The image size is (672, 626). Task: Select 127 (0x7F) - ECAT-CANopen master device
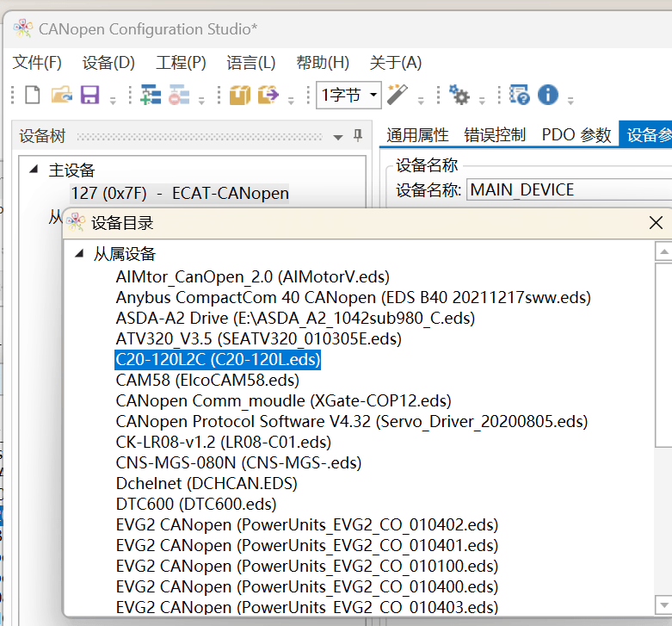pyautogui.click(x=180, y=194)
